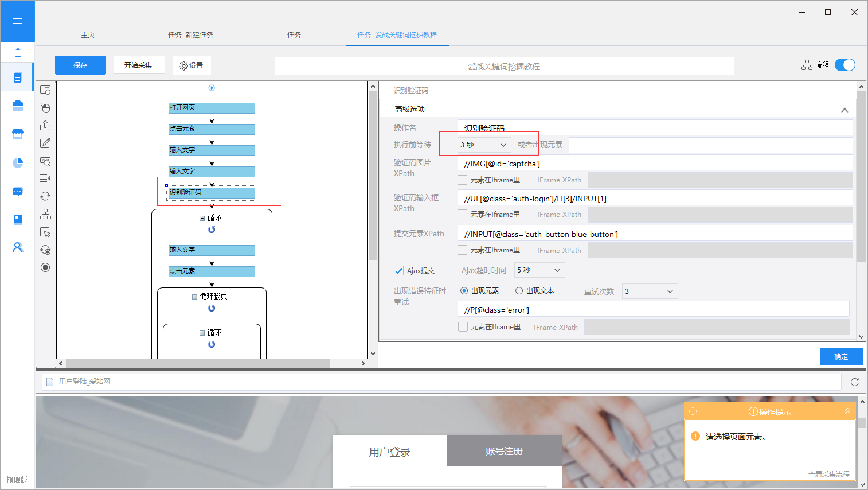Switch to the plain 任务 tab
The width and height of the screenshot is (868, 490).
[x=294, y=35]
